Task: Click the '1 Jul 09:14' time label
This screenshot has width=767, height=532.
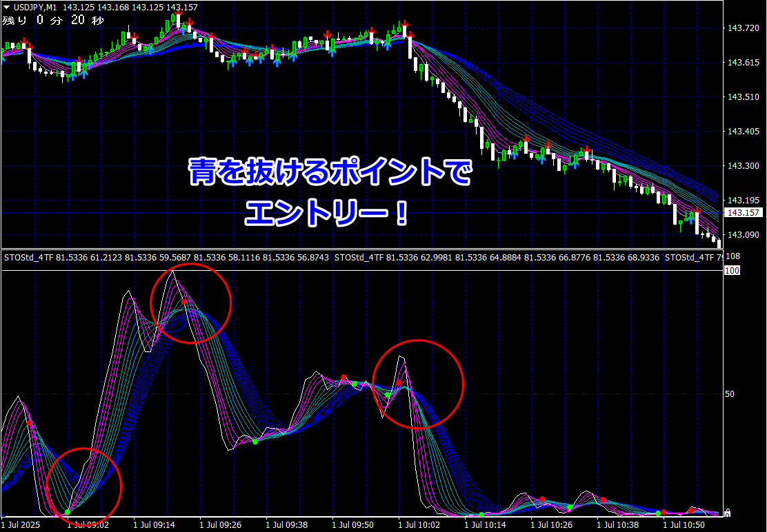Action: click(154, 525)
